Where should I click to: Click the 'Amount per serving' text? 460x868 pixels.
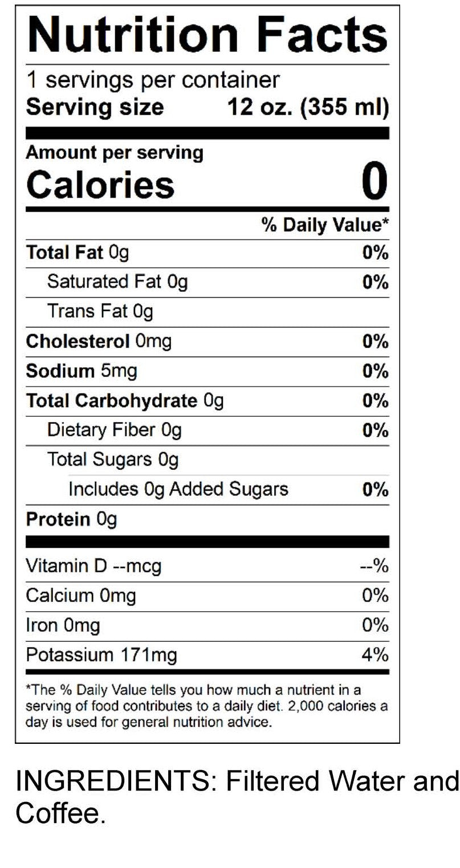114,153
